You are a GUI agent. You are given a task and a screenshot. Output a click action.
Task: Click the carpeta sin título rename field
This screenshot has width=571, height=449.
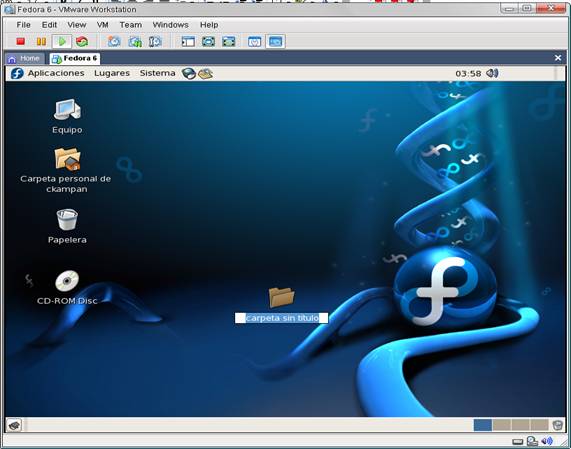[281, 318]
